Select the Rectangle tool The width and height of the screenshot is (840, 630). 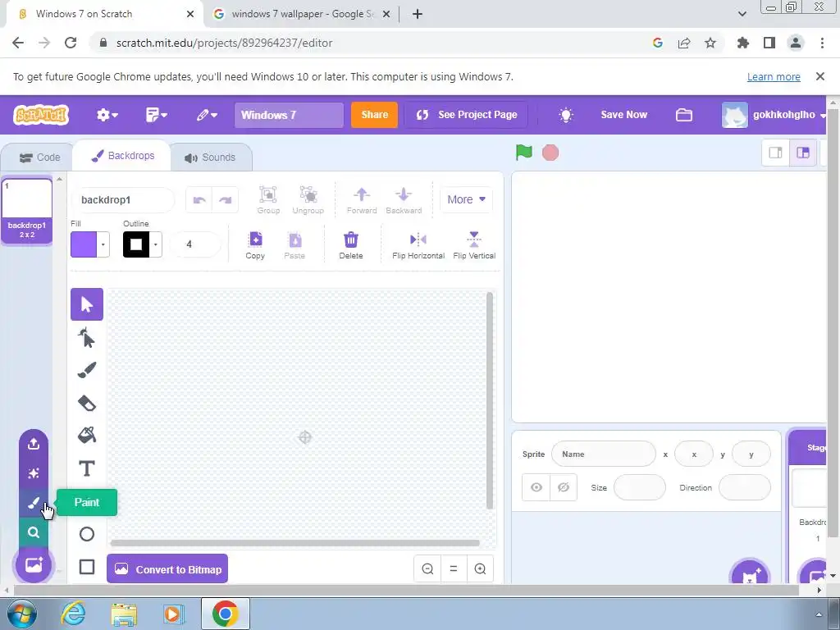[87, 567]
